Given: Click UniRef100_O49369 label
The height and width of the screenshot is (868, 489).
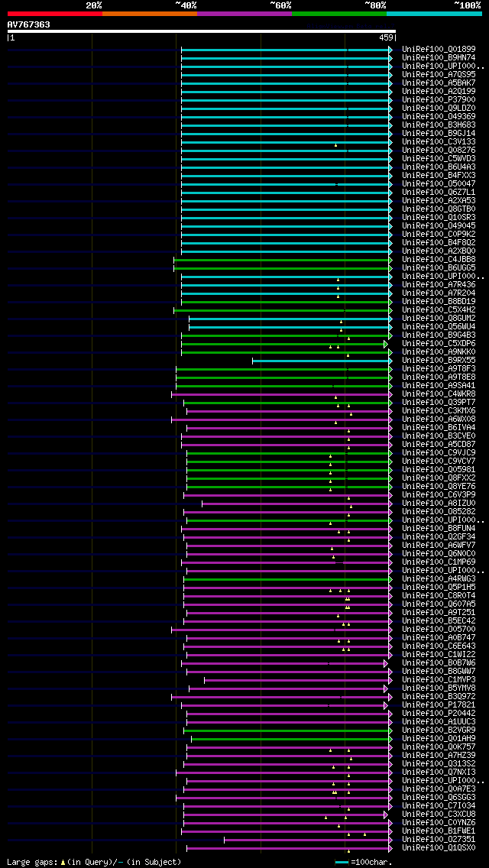Looking at the screenshot, I should (x=439, y=116).
